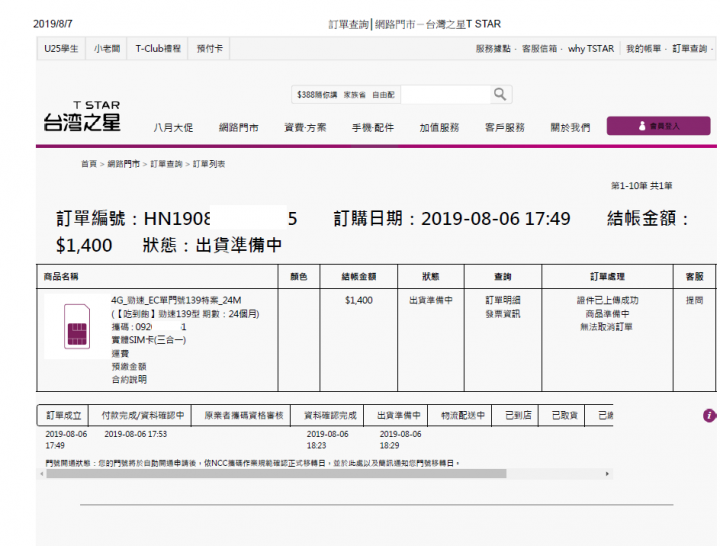720x546 pixels.
Task: Open the 預付卡 tab
Action: point(209,49)
